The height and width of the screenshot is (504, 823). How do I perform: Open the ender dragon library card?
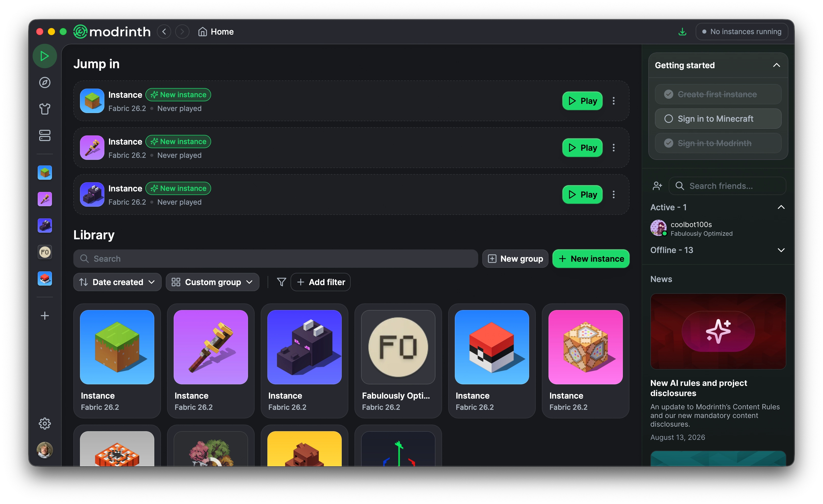tap(304, 361)
